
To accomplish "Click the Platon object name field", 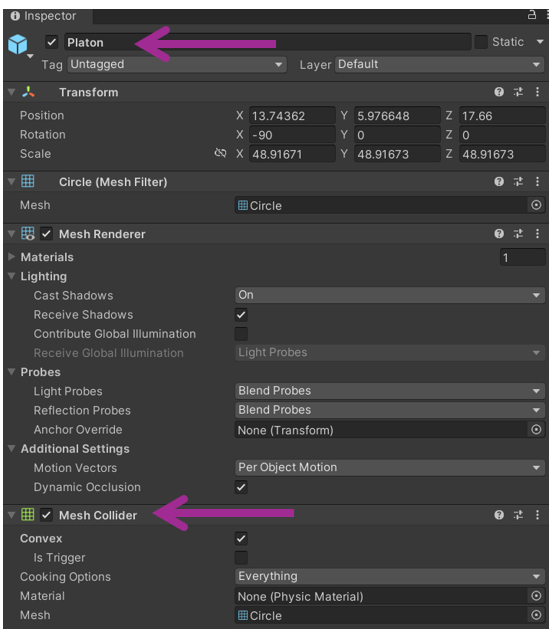I will tap(267, 42).
